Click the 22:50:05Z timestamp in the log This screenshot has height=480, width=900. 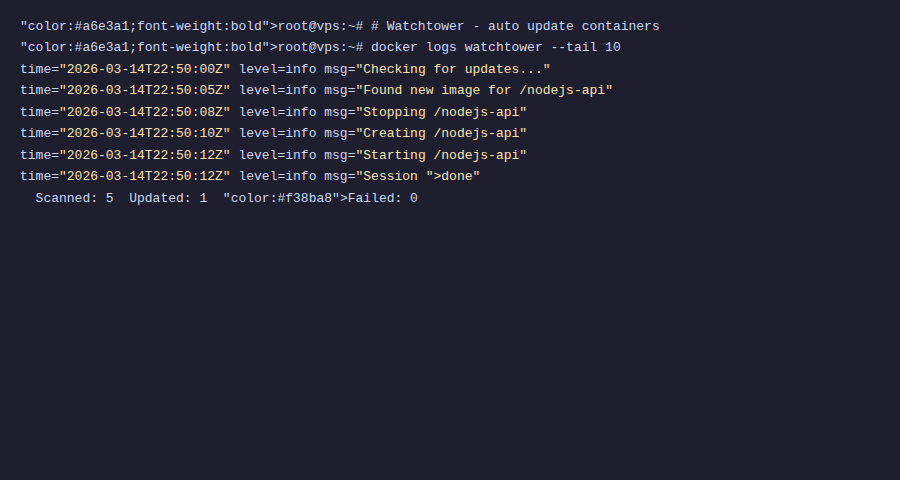pyautogui.click(x=145, y=90)
